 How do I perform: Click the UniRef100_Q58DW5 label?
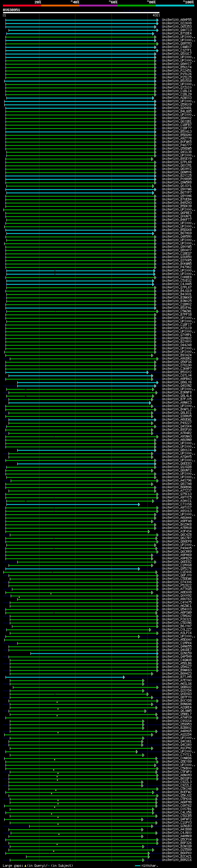tap(177, 149)
